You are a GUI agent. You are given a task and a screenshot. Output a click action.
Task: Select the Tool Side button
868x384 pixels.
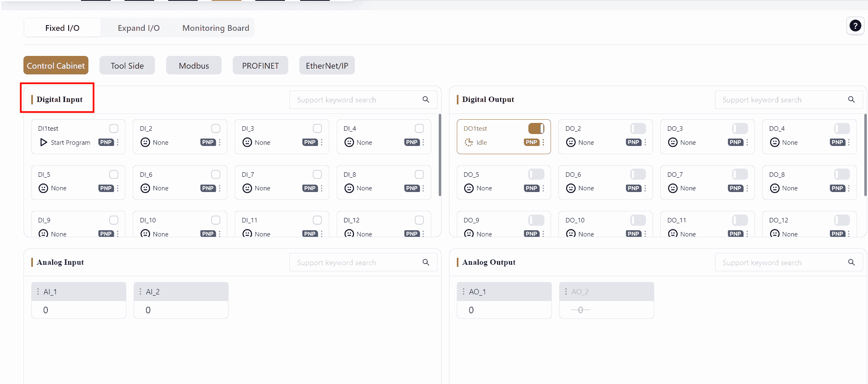[127, 66]
